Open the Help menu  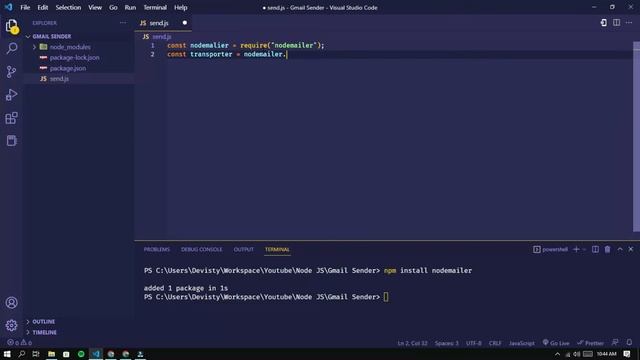click(180, 7)
